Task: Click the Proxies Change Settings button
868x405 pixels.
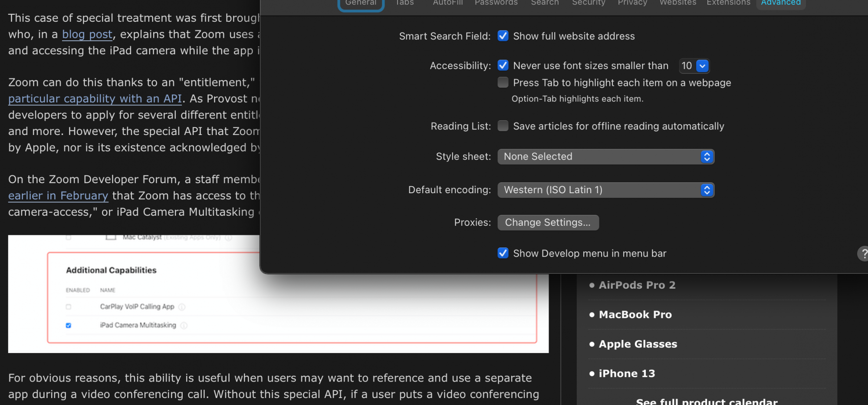Action: 548,223
